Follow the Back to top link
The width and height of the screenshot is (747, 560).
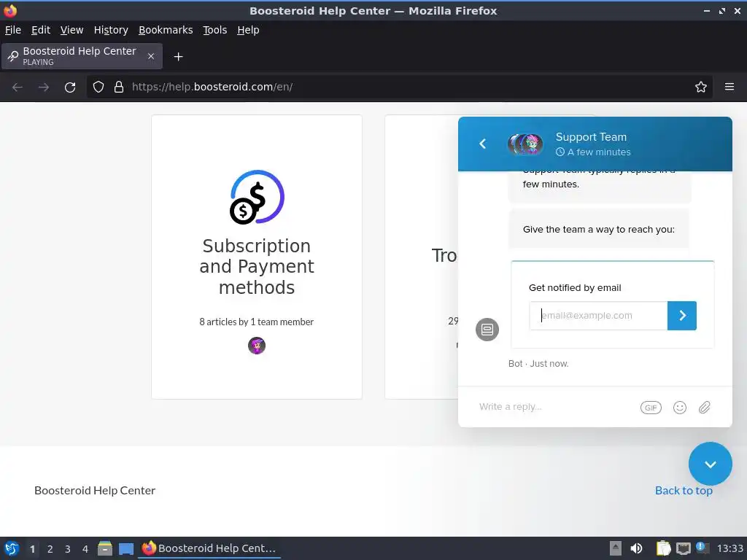pyautogui.click(x=683, y=491)
